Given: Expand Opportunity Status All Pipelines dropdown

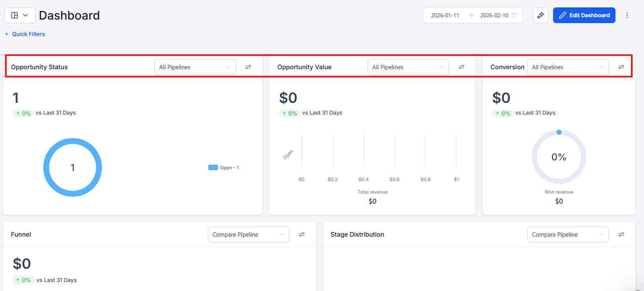Looking at the screenshot, I should (195, 67).
